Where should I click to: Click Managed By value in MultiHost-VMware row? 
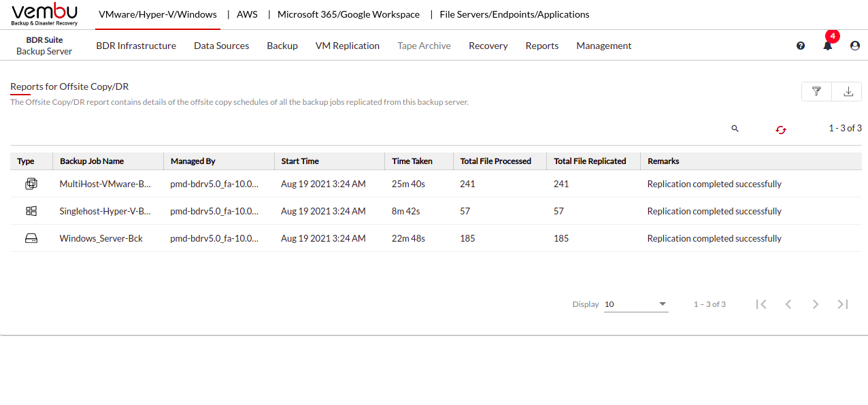[x=214, y=184]
